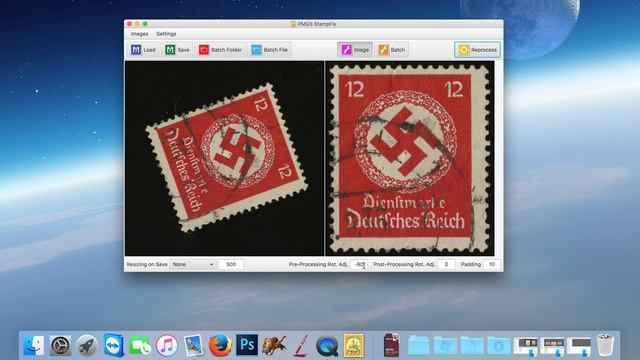Save the processed stamp image
Image resolution: width=640 pixels, height=360 pixels.
177,50
